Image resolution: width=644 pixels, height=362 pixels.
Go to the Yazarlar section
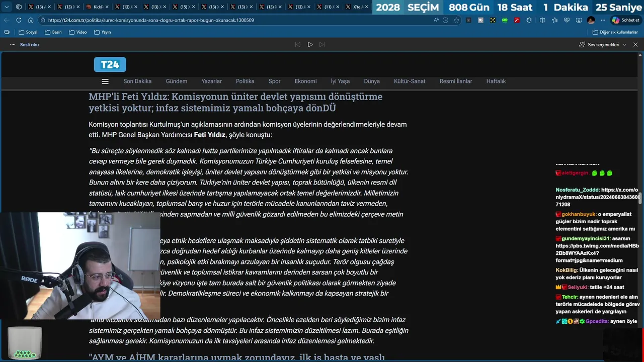point(212,81)
